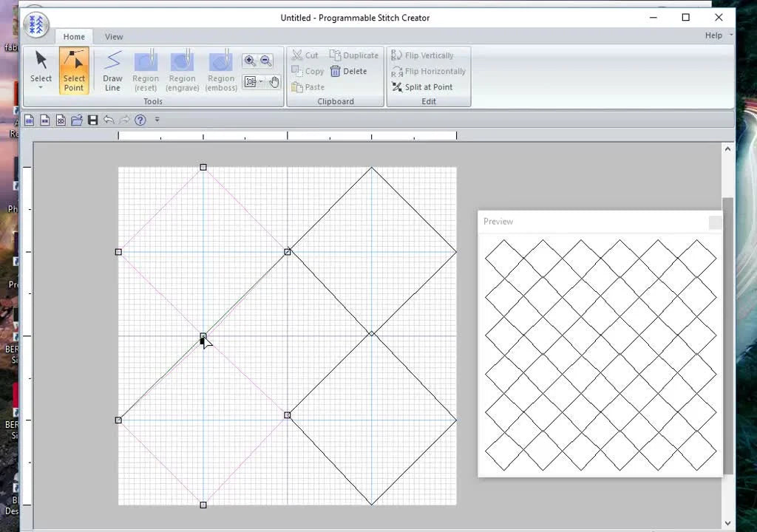The width and height of the screenshot is (757, 532).
Task: Open an existing stitch file
Action: pos(77,120)
